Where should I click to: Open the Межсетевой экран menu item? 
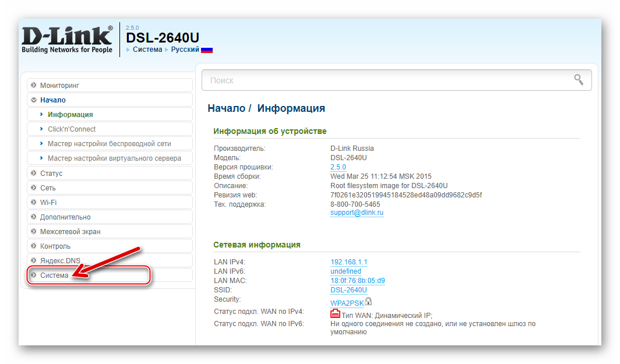coord(110,232)
